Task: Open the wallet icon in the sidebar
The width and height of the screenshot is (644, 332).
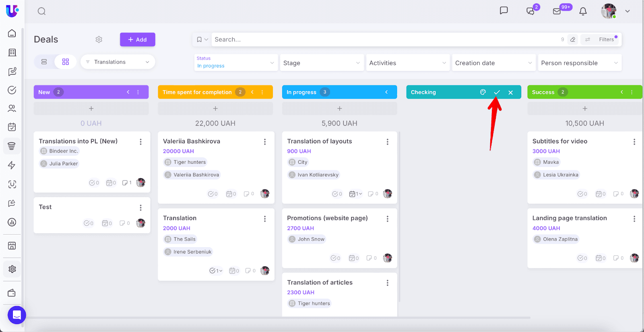Action: point(12,293)
